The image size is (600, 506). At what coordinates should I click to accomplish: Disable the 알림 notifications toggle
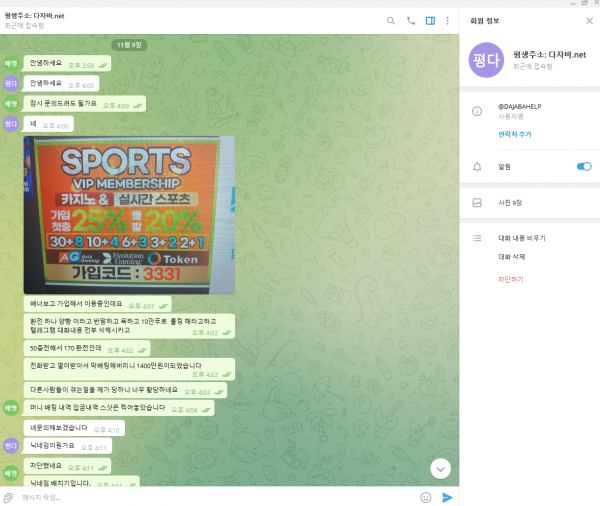[584, 166]
